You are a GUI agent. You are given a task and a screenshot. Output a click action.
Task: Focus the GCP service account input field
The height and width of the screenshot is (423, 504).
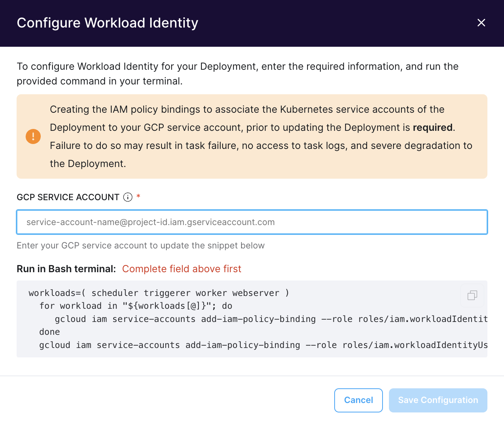point(252,222)
